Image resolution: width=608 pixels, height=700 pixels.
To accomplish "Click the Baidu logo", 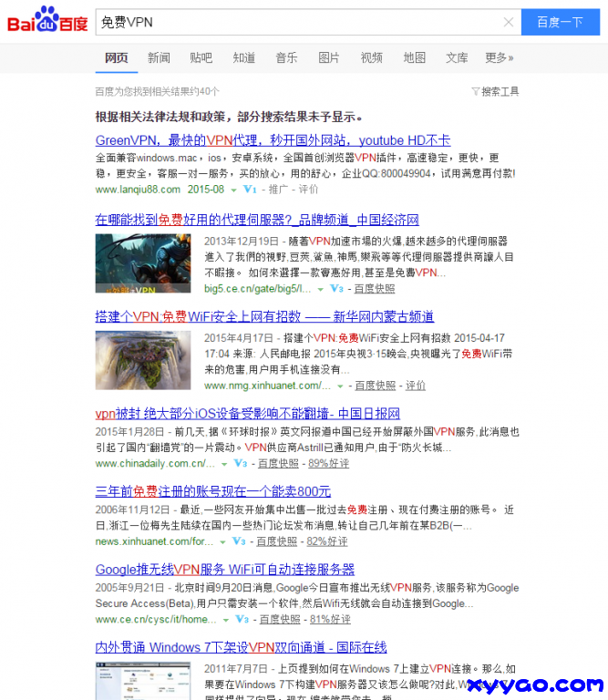I will pyautogui.click(x=47, y=20).
